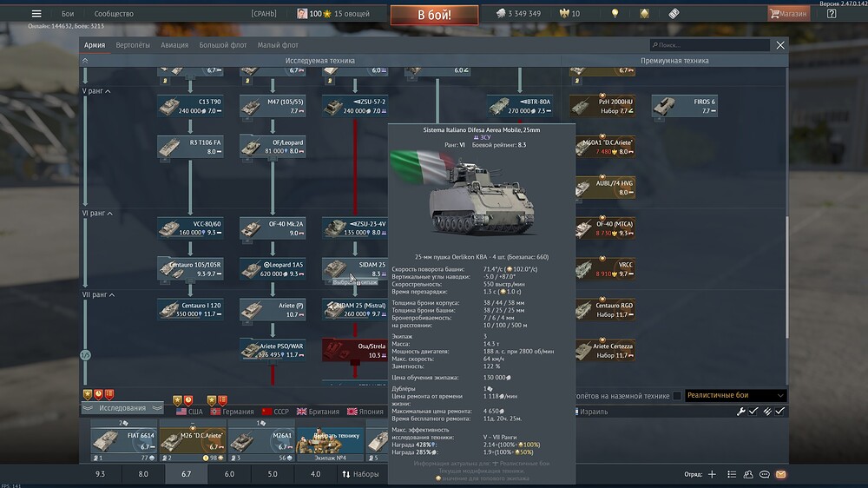The height and width of the screenshot is (488, 868).
Task: Click the golden eagles balance 10
Action: point(569,13)
